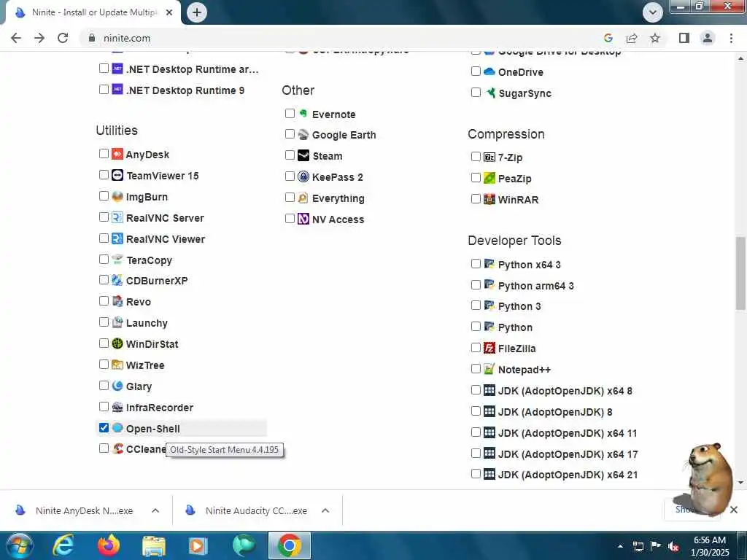This screenshot has width=747, height=560.
Task: Click the Open-Shell icon
Action: coord(117,427)
